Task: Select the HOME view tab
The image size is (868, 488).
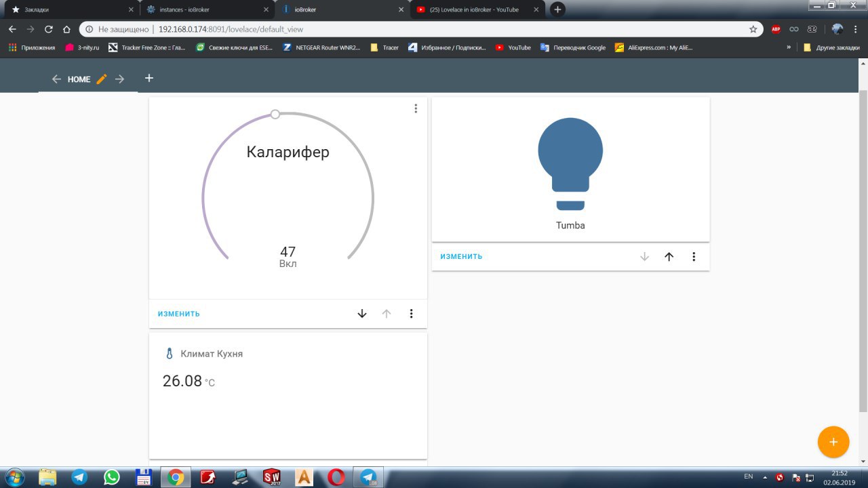Action: pos(79,79)
